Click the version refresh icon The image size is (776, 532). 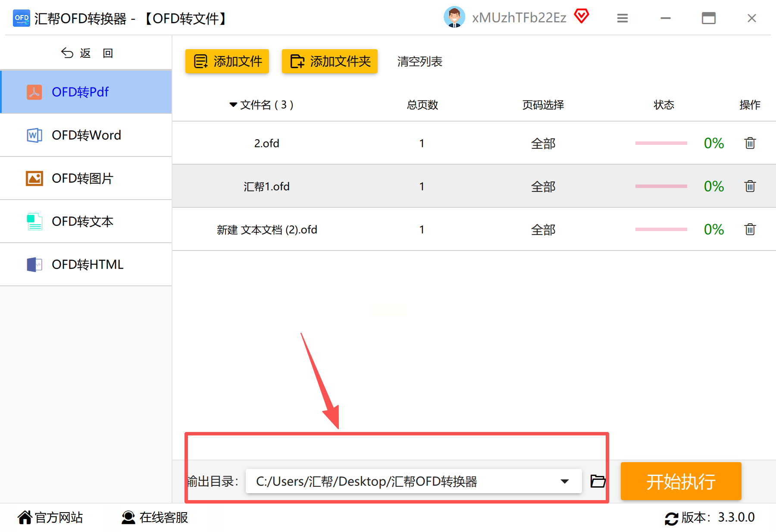coord(671,519)
